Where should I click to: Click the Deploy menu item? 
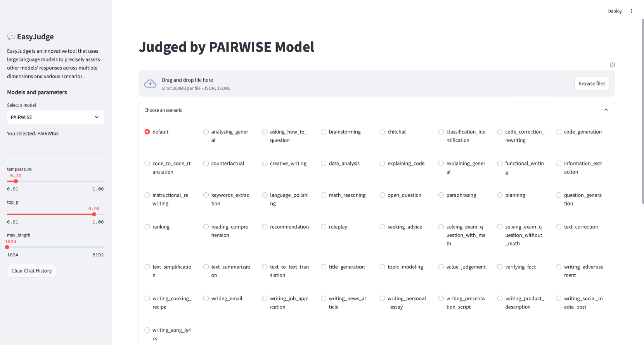615,11
